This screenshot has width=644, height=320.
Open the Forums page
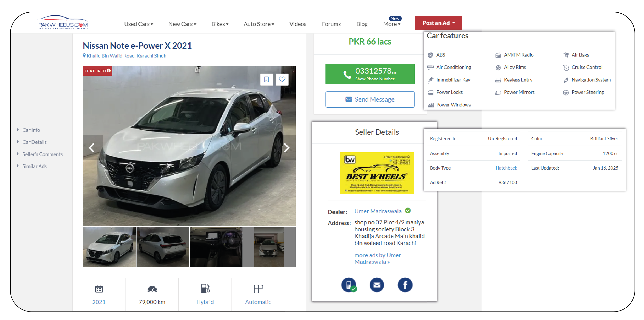coord(331,24)
